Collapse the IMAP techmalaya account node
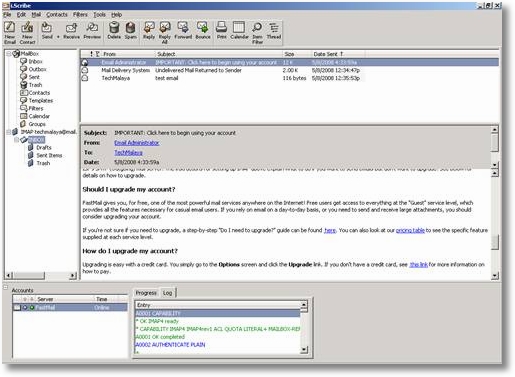 pos(9,132)
